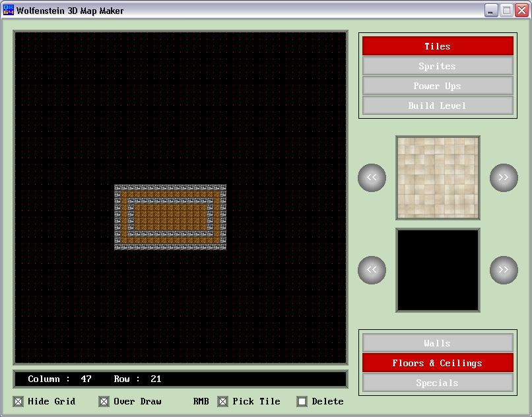
Task: Minimize the Map Maker window
Action: [x=491, y=11]
